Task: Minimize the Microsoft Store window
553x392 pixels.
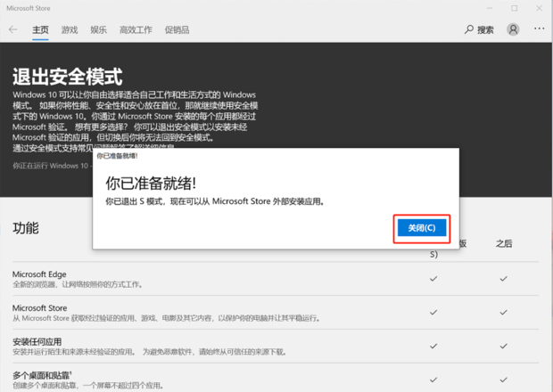Action: click(490, 8)
